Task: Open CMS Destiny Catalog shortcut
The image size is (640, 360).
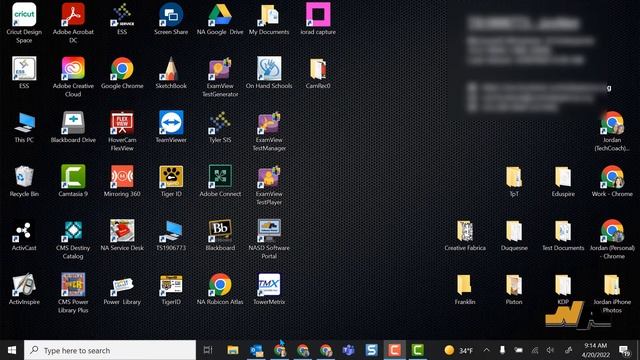Action: click(73, 239)
